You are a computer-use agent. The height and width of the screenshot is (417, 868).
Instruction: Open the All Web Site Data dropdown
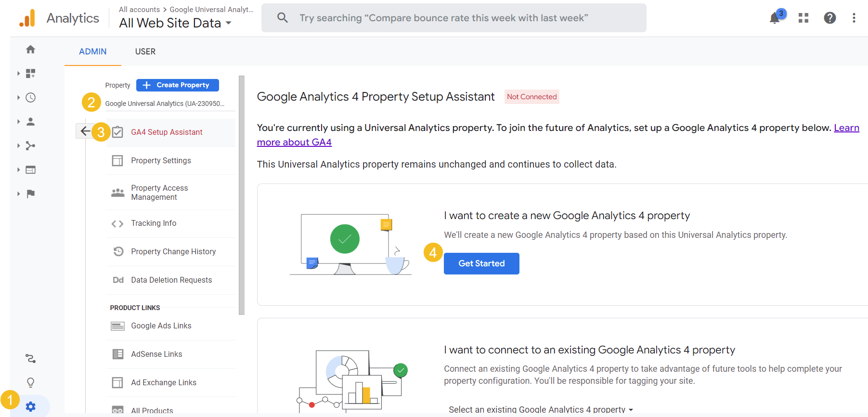175,23
